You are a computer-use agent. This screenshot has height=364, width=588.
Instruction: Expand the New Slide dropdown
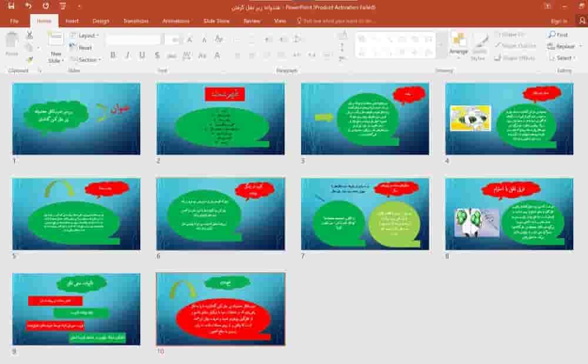point(56,57)
